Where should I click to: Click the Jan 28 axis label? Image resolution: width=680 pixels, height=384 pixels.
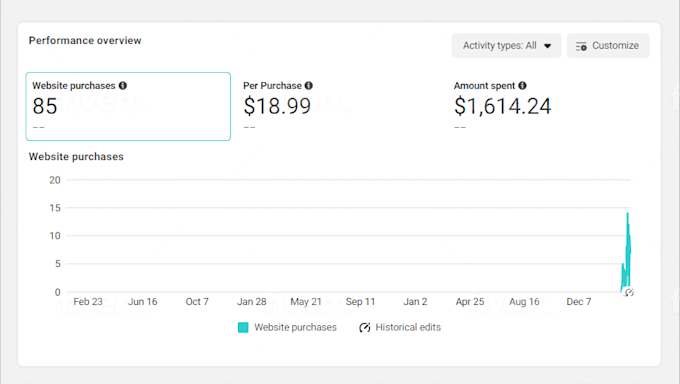252,302
